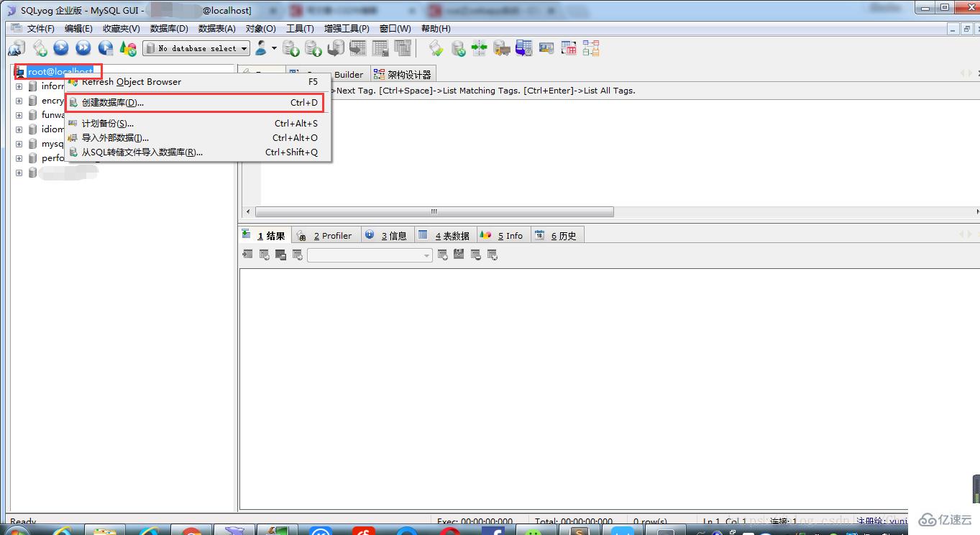Switch to the 6 历史 tab
The height and width of the screenshot is (535, 980).
coord(557,235)
